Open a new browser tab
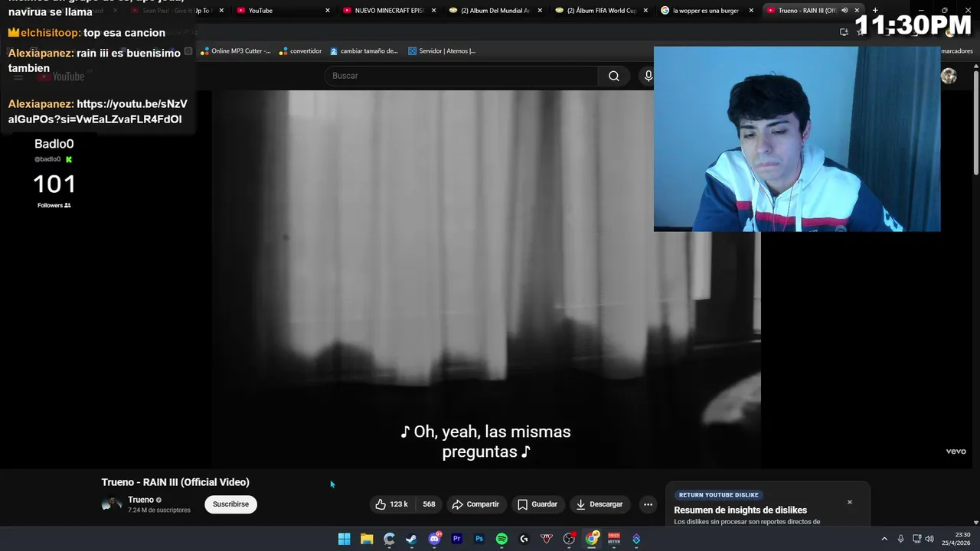The height and width of the screenshot is (551, 980). (x=875, y=11)
